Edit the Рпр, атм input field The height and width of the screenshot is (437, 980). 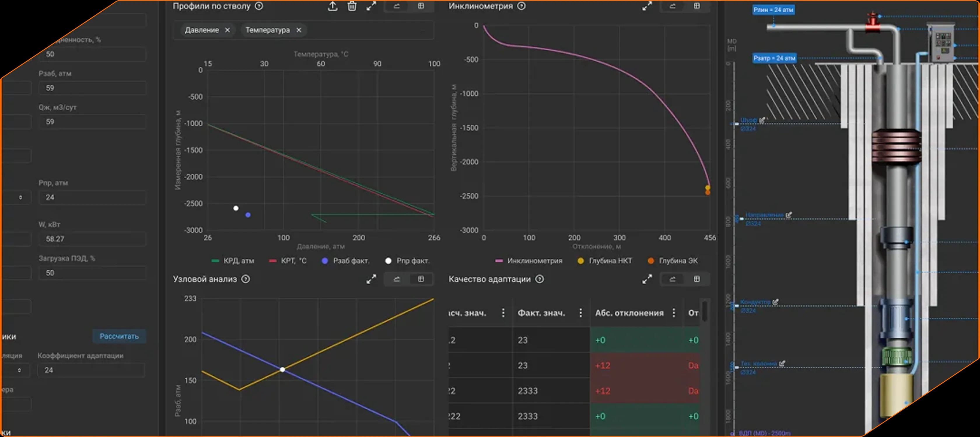(92, 198)
